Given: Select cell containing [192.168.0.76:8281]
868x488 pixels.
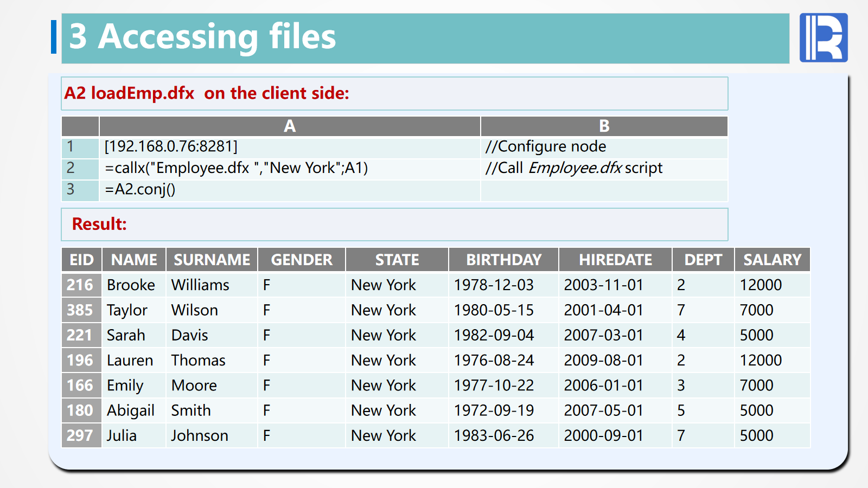Looking at the screenshot, I should (171, 147).
